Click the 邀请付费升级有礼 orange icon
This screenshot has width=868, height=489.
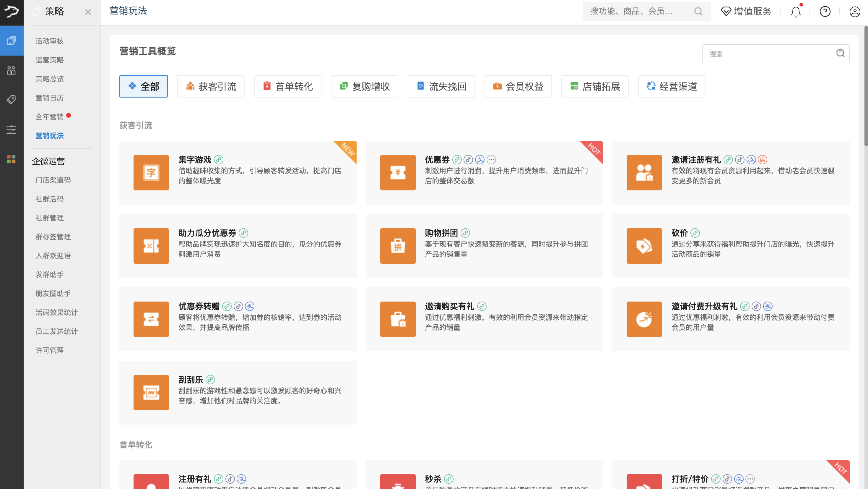tap(644, 319)
